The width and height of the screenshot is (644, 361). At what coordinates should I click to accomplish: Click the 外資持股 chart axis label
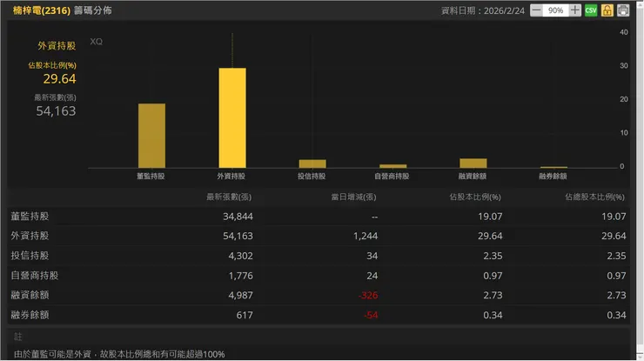[x=231, y=177]
